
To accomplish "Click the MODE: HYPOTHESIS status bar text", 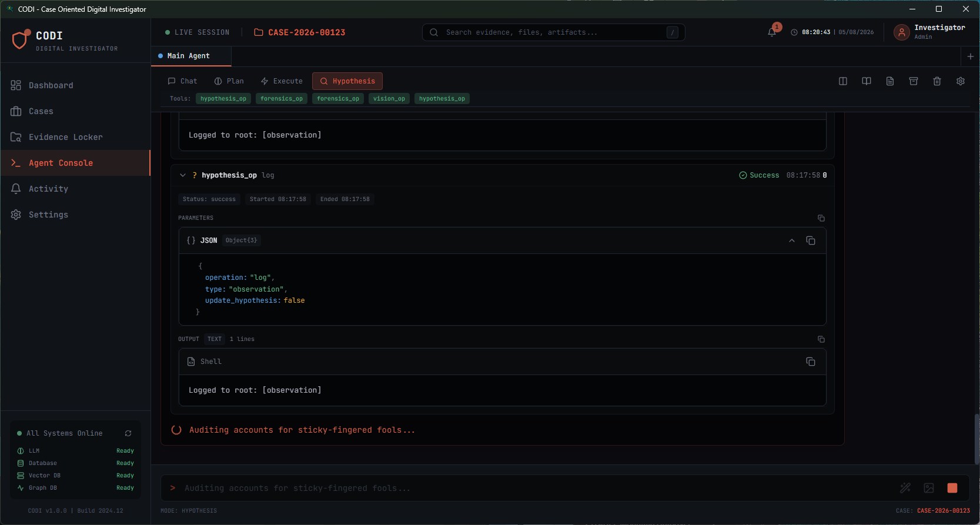I will [189, 511].
